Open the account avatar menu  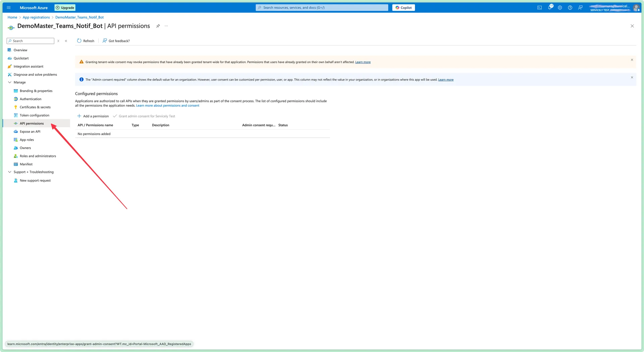(636, 8)
